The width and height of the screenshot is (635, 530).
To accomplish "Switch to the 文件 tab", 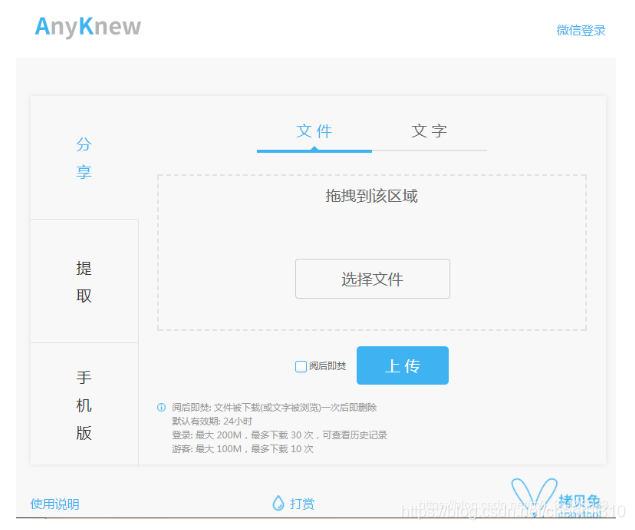I will 314,132.
